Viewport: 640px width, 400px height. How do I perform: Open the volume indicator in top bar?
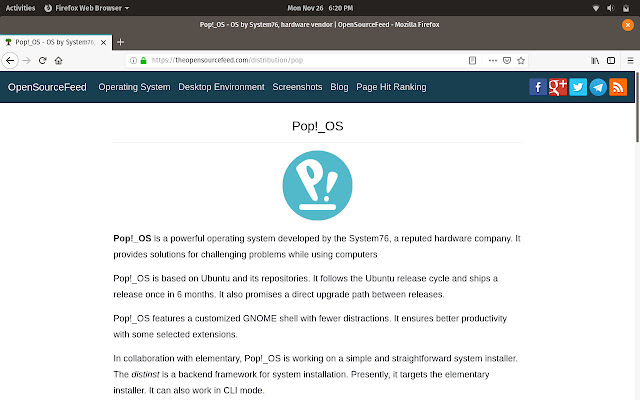pyautogui.click(x=611, y=8)
